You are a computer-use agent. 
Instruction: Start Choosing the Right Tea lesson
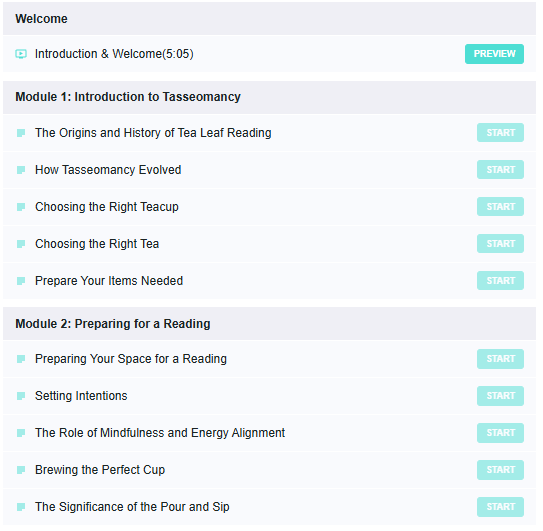point(500,244)
